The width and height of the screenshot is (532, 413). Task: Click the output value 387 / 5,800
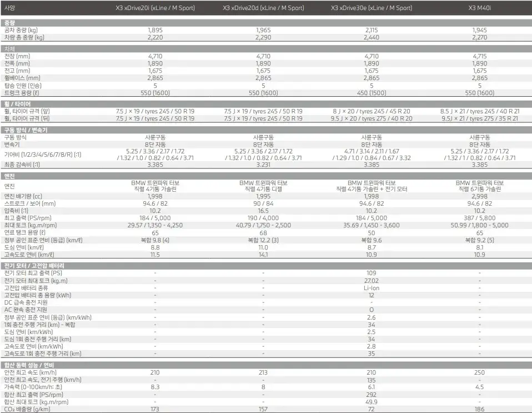click(479, 218)
